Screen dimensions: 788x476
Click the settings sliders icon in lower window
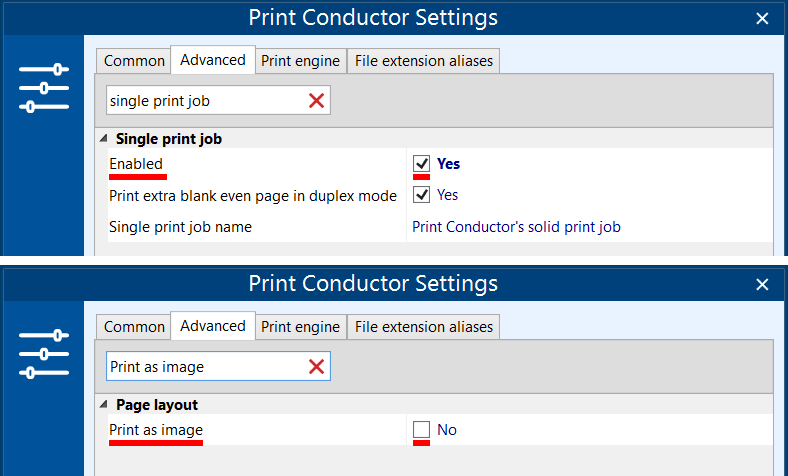click(x=44, y=354)
